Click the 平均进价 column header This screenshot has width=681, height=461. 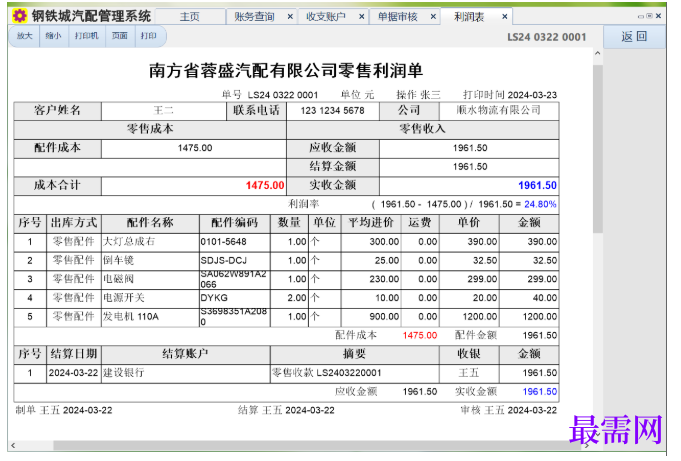point(371,223)
